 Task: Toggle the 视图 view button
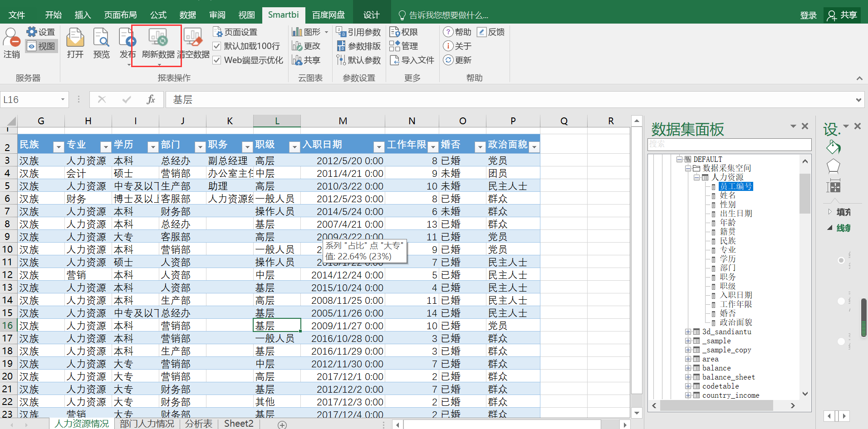[x=41, y=46]
